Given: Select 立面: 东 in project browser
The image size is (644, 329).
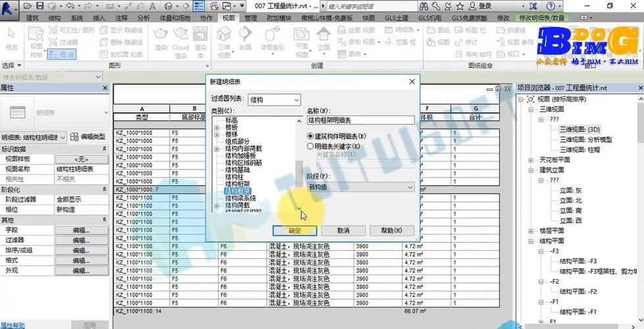Looking at the screenshot, I should tap(571, 190).
